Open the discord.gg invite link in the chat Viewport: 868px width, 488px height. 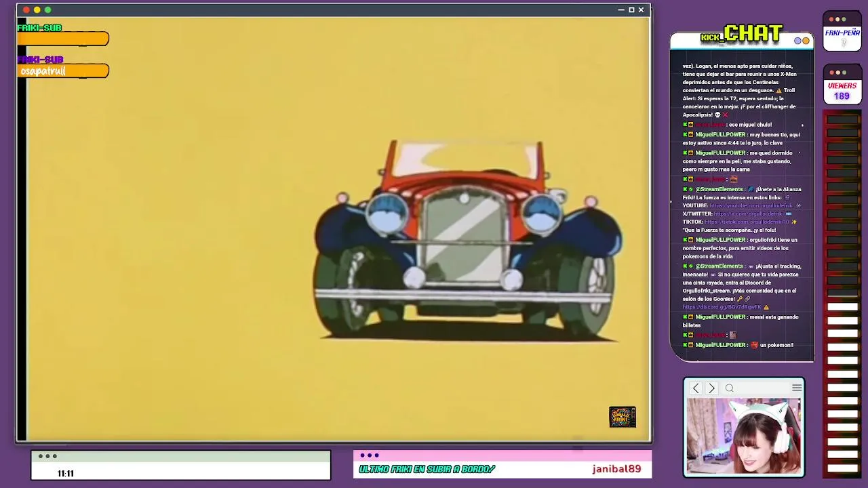coord(722,307)
